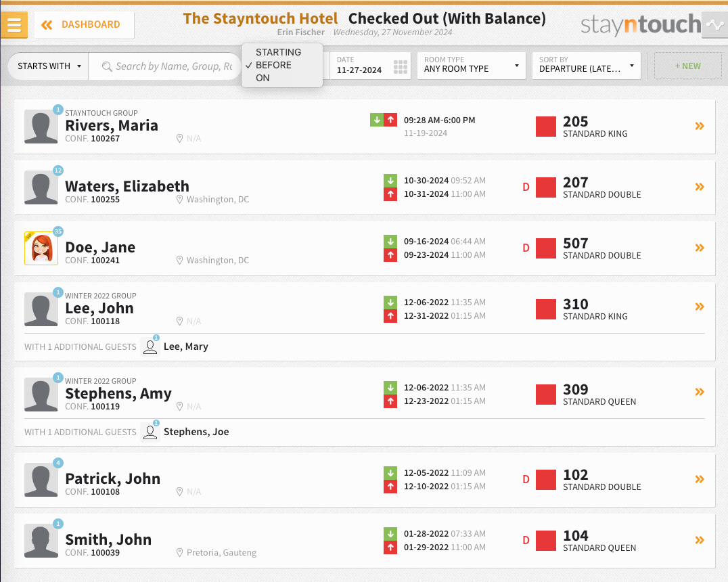The width and height of the screenshot is (728, 582).
Task: Click green arrival arrow icon for Rivers, Maria
Action: tap(377, 120)
